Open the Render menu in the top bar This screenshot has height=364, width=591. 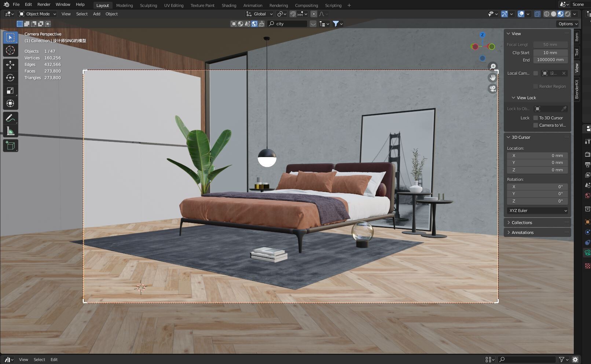click(x=43, y=4)
